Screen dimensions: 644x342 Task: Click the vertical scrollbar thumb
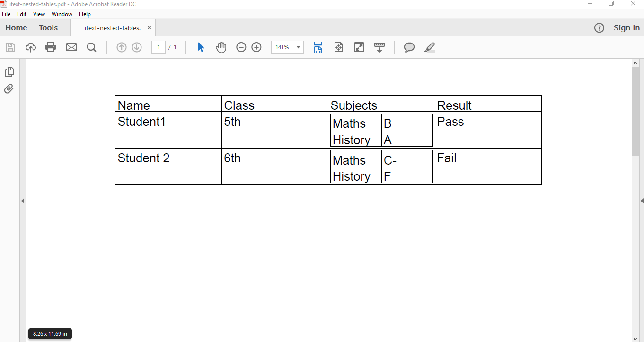(635, 111)
